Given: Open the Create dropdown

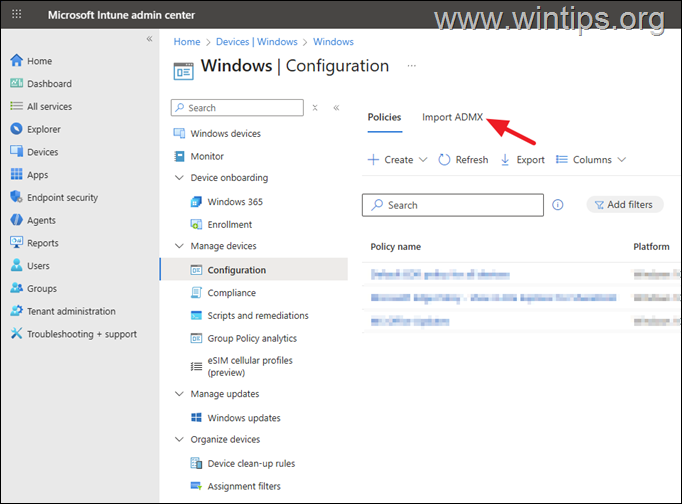Looking at the screenshot, I should coord(397,160).
